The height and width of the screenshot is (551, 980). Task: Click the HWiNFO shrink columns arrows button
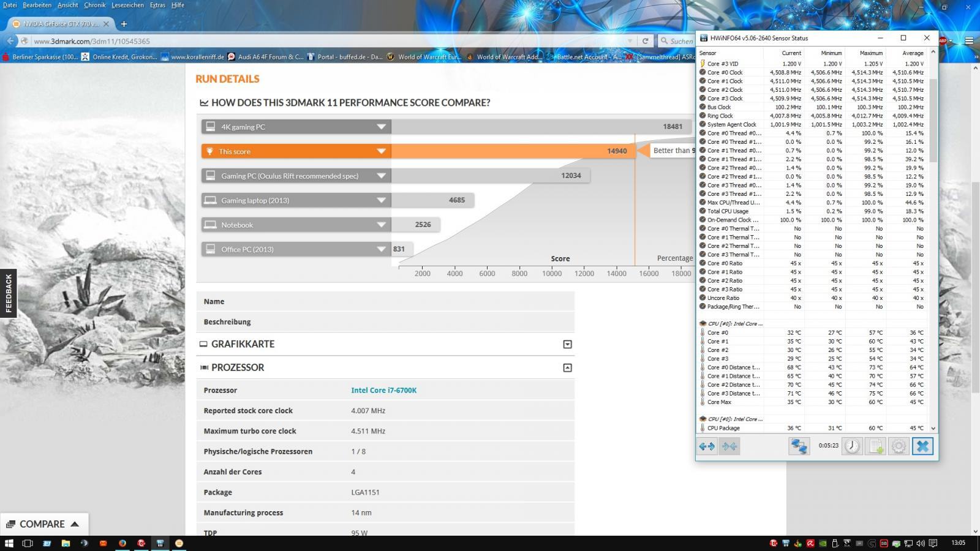click(x=729, y=446)
